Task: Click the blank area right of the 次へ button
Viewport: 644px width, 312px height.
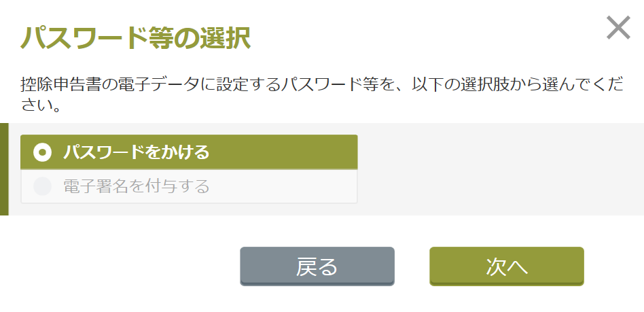Action: (613, 266)
